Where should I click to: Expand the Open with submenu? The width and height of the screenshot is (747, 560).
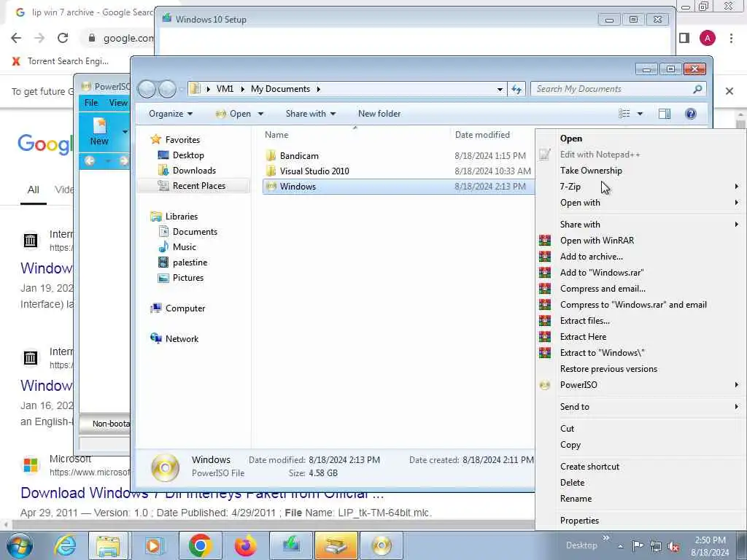pyautogui.click(x=737, y=203)
